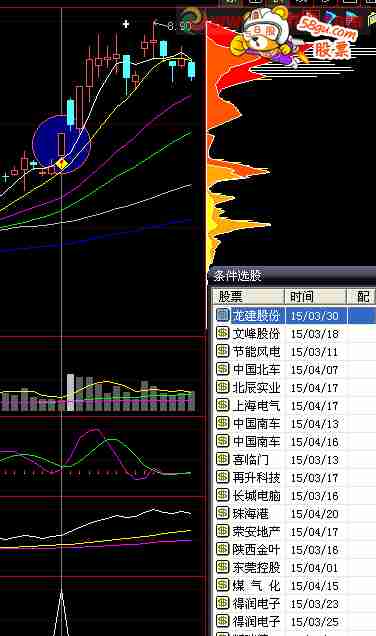Click the yellow diamond signal marker on chart
This screenshot has width=376, height=636.
coord(62,164)
